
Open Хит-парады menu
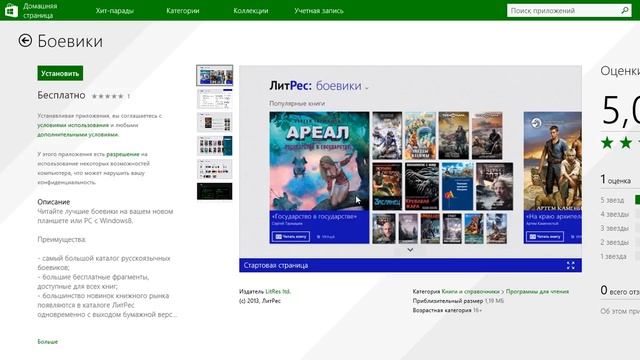pos(114,11)
